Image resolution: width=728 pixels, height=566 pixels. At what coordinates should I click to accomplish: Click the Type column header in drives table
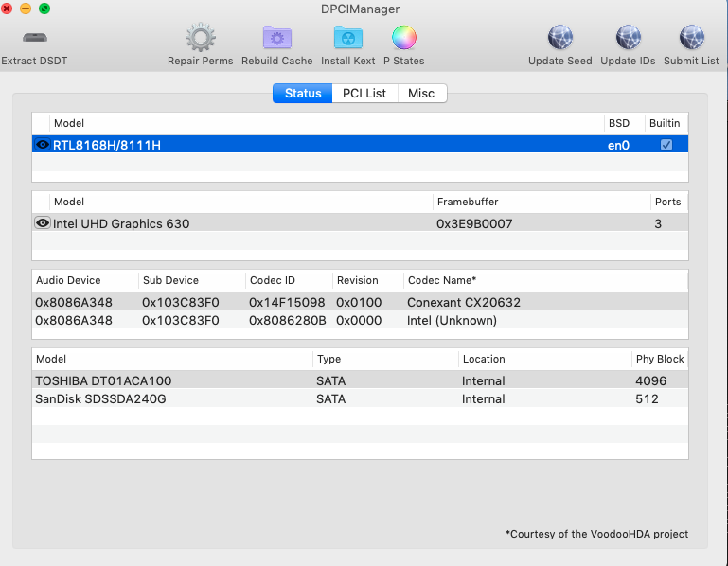pyautogui.click(x=385, y=359)
